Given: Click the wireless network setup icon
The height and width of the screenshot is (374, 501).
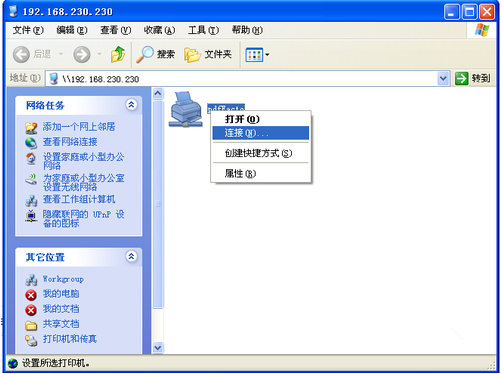Looking at the screenshot, I should [31, 179].
